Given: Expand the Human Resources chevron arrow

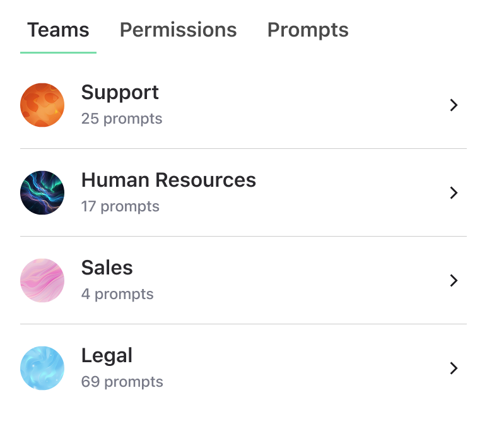Looking at the screenshot, I should pos(453,193).
